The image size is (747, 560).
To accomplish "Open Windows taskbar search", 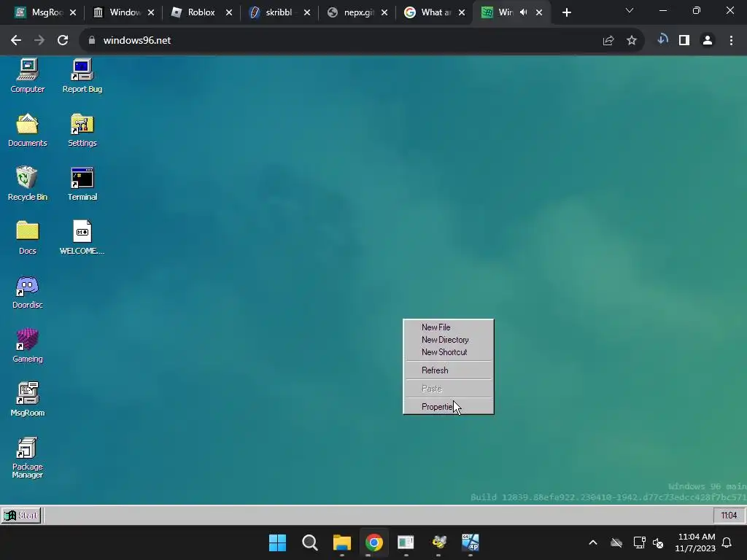I will click(309, 542).
